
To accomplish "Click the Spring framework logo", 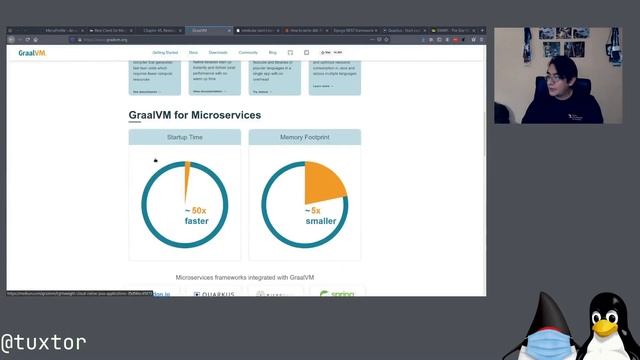I will 337,293.
